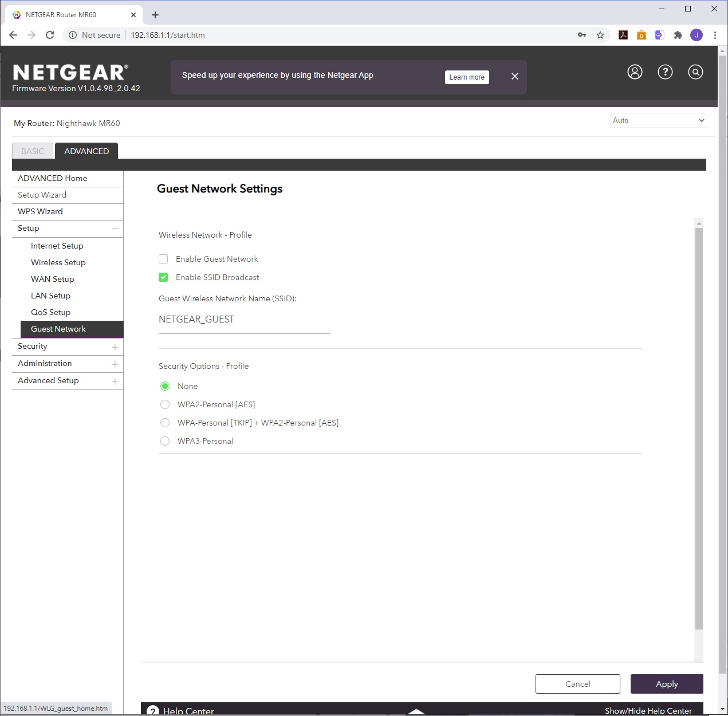
Task: Open the Adobe Acrobat extension icon
Action: [x=623, y=35]
